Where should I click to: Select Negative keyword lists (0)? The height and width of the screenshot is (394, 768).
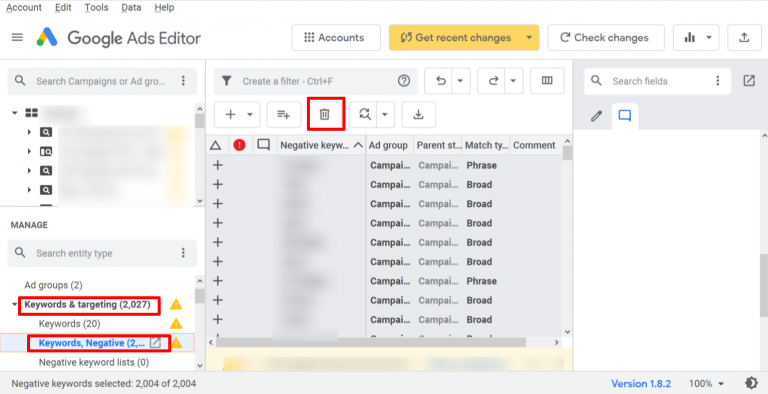pos(94,363)
